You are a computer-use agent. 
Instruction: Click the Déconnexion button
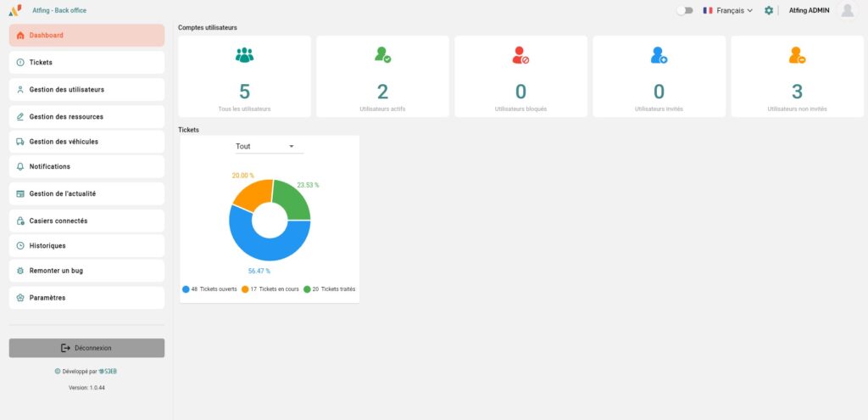pyautogui.click(x=86, y=348)
